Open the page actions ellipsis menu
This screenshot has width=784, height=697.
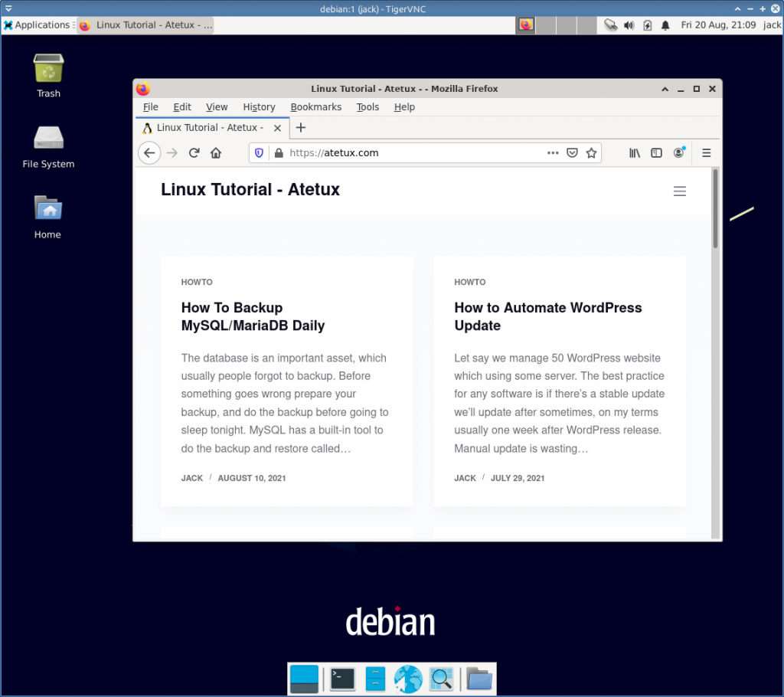pos(553,152)
